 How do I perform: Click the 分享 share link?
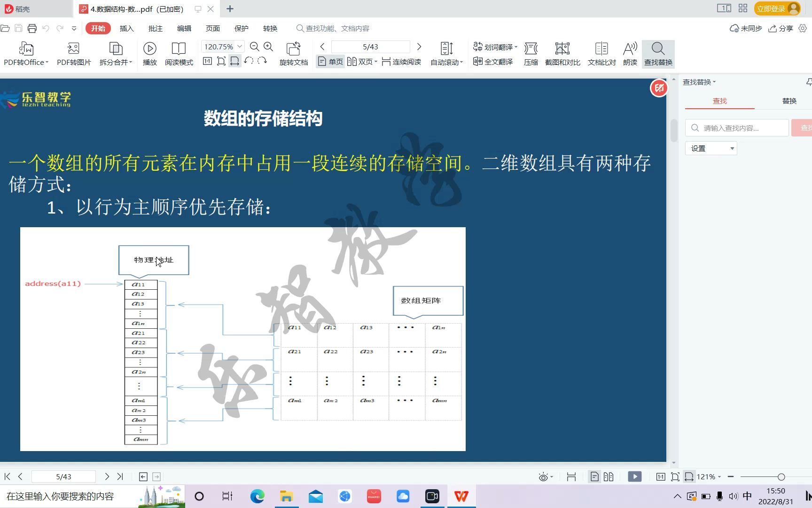(x=781, y=28)
